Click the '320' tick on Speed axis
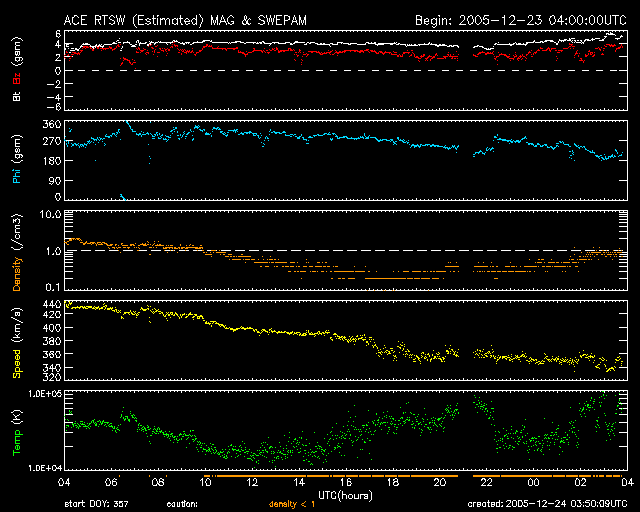Image resolution: width=640 pixels, height=512 pixels. pos(52,377)
